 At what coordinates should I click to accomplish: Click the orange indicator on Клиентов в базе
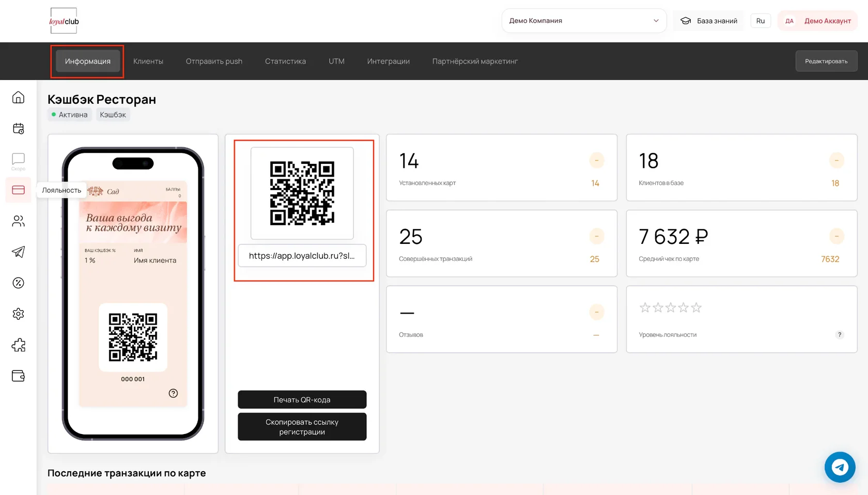[x=836, y=160]
